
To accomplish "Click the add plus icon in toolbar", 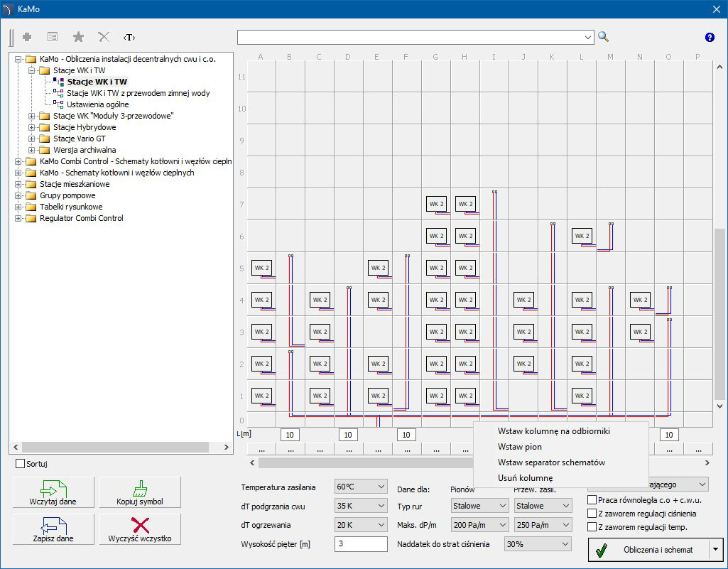I will [x=28, y=37].
